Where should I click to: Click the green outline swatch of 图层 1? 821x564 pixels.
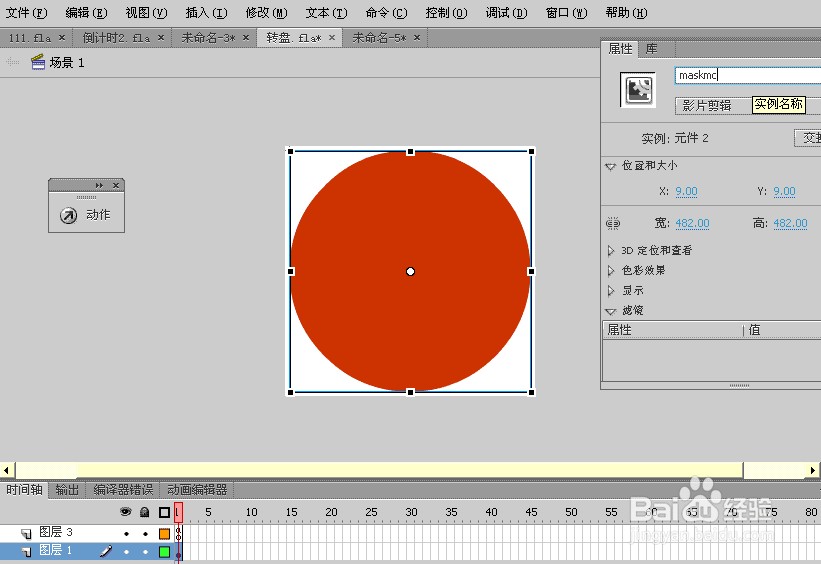pos(164,551)
